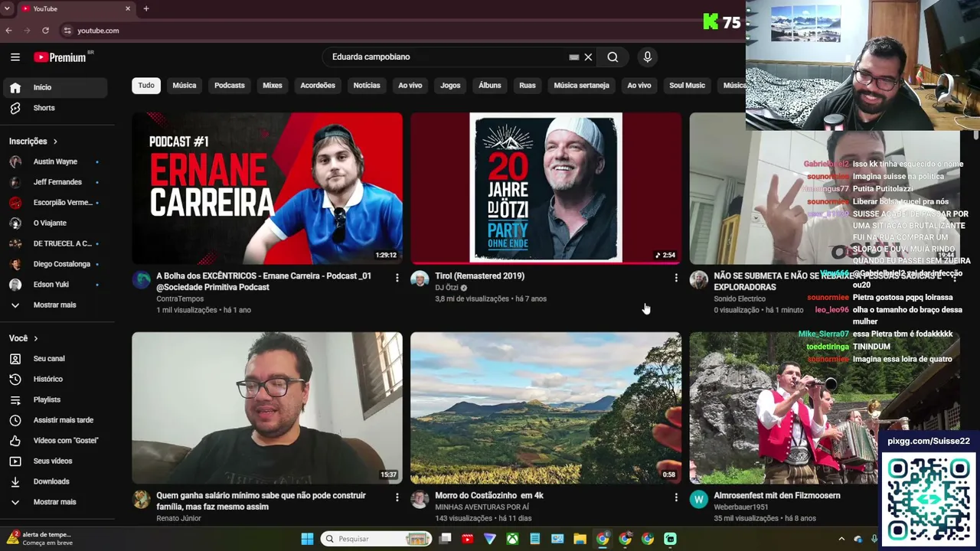Screen dimensions: 980x551
Task: Click the ContraTempos channel avatar
Action: click(141, 279)
